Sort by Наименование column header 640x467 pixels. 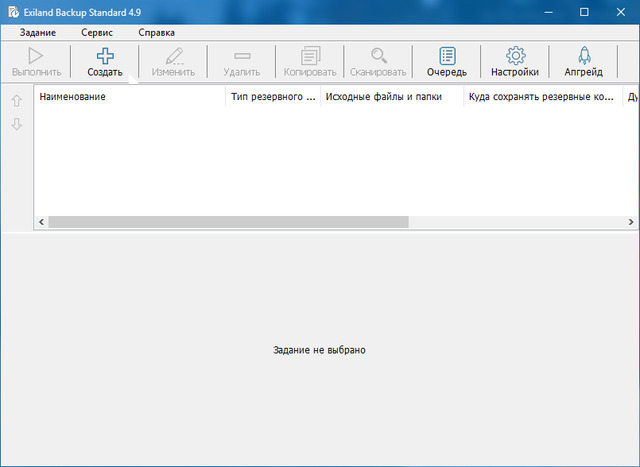click(x=130, y=97)
